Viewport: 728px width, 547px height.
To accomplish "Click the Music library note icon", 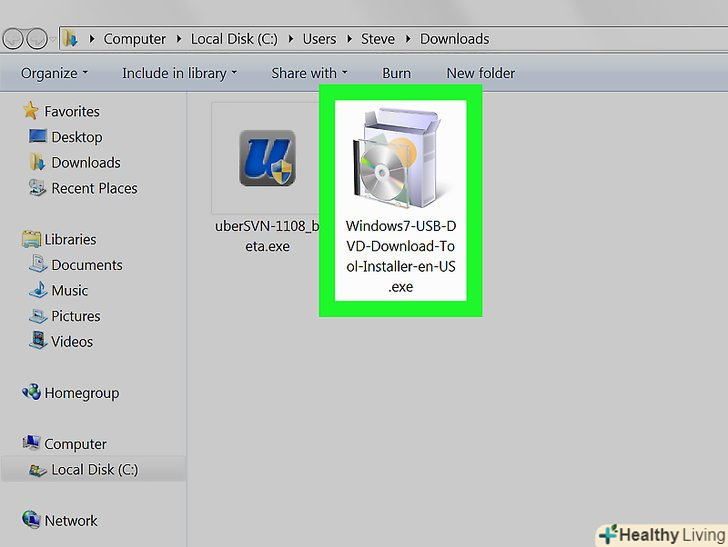I will 38,289.
